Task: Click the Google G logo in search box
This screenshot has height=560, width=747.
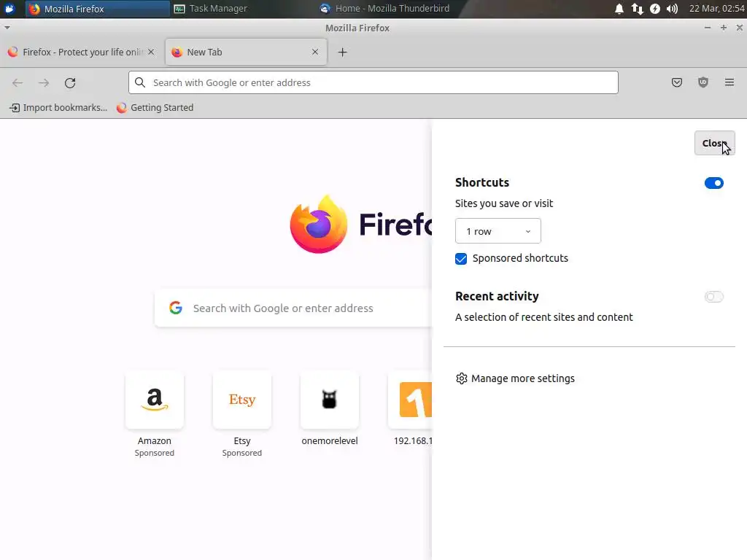Action: pos(176,308)
